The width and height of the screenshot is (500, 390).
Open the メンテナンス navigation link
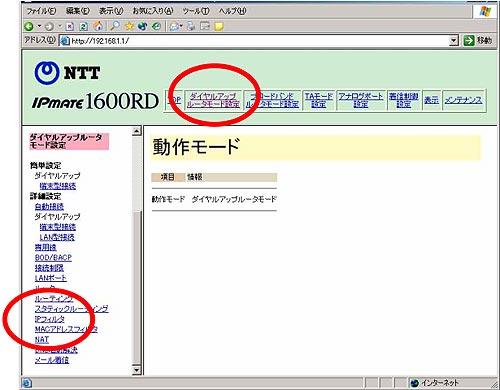[464, 100]
